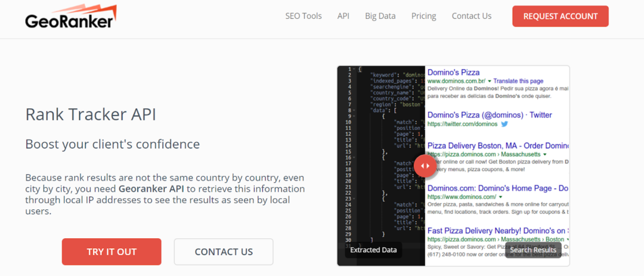644x276 pixels.
Task: Select Contact Us in navigation bar
Action: pos(472,16)
